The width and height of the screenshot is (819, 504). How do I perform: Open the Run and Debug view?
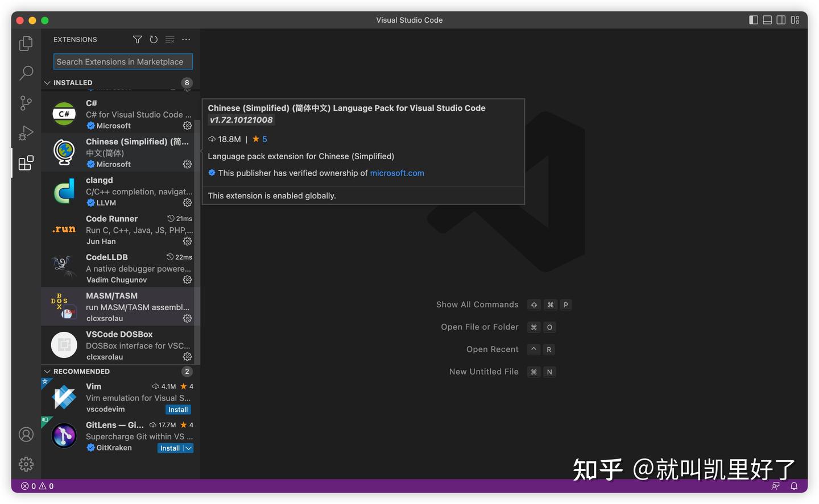point(26,133)
